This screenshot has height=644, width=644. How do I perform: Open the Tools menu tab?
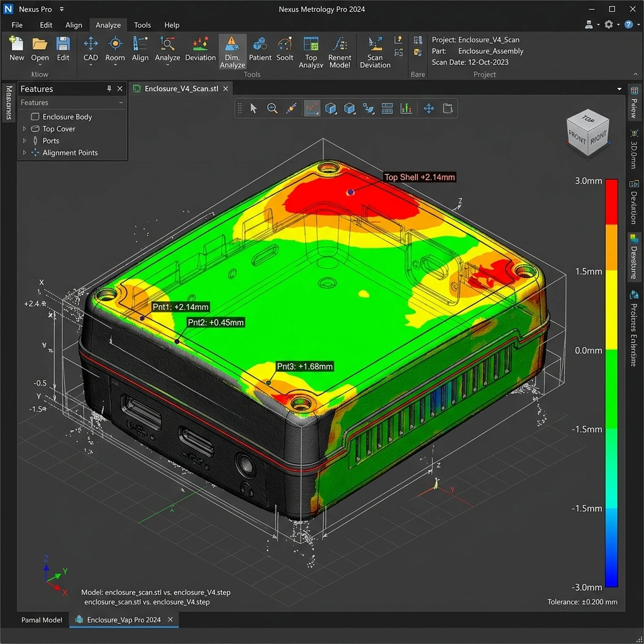pos(143,25)
